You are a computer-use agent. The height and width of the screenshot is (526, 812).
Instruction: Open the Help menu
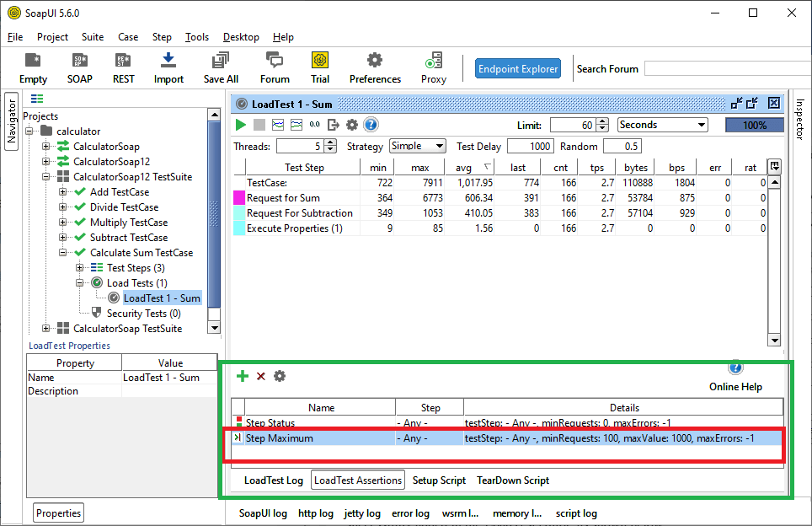(x=283, y=37)
